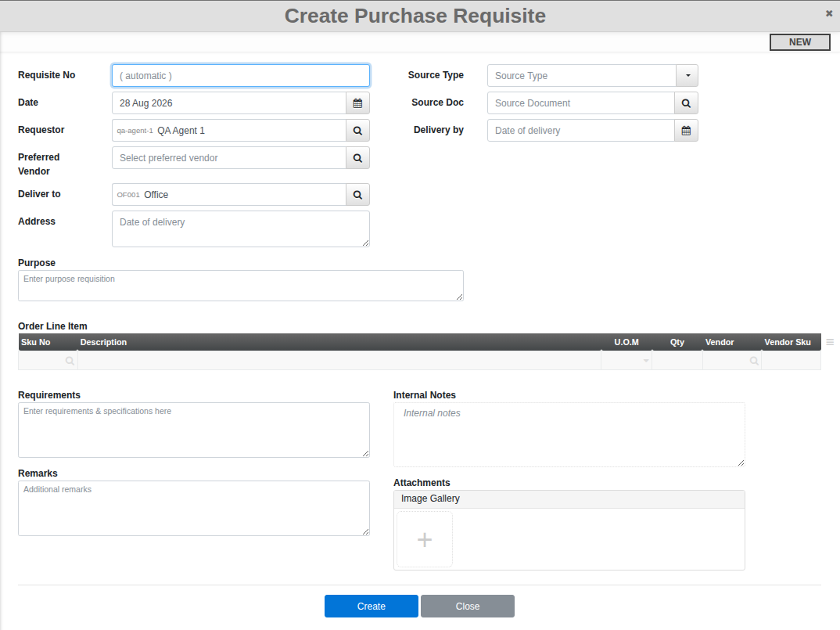Image resolution: width=840 pixels, height=630 pixels.
Task: Click the Deliver to search icon
Action: (x=358, y=195)
